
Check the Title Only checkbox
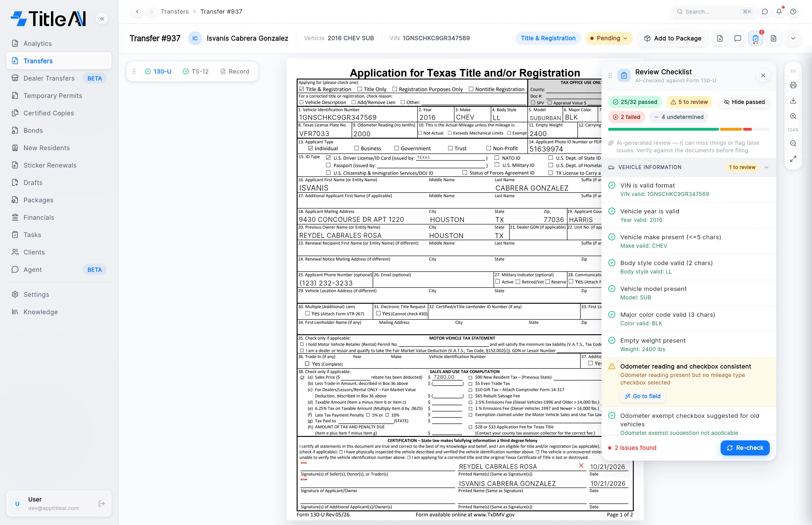359,89
